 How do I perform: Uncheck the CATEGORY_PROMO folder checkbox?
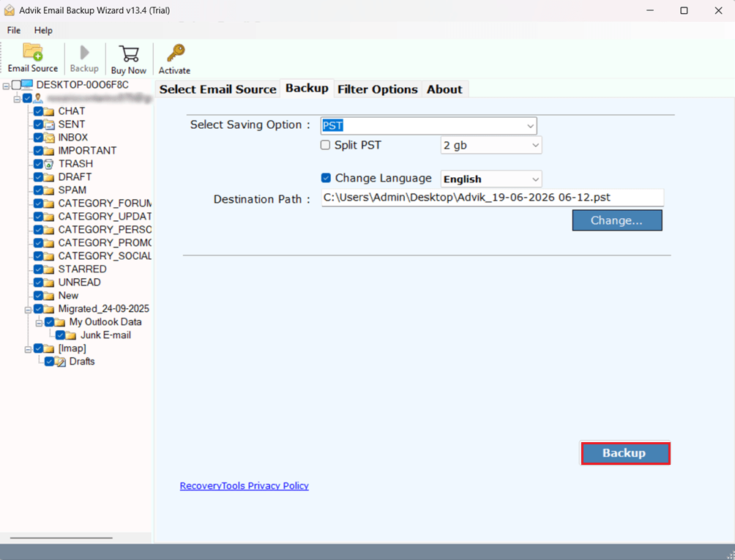[39, 243]
